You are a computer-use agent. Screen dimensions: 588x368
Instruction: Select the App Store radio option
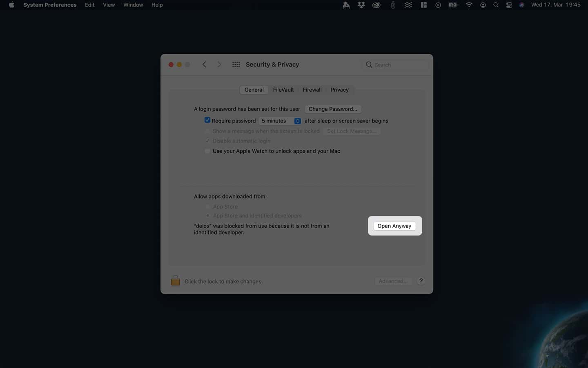[208, 206]
